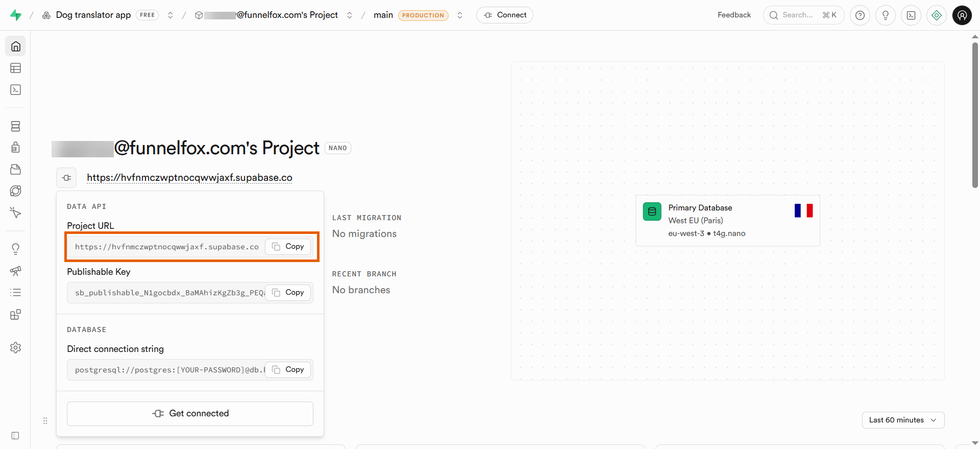Click the No branches text
Image resolution: width=980 pixels, height=449 pixels.
point(361,290)
